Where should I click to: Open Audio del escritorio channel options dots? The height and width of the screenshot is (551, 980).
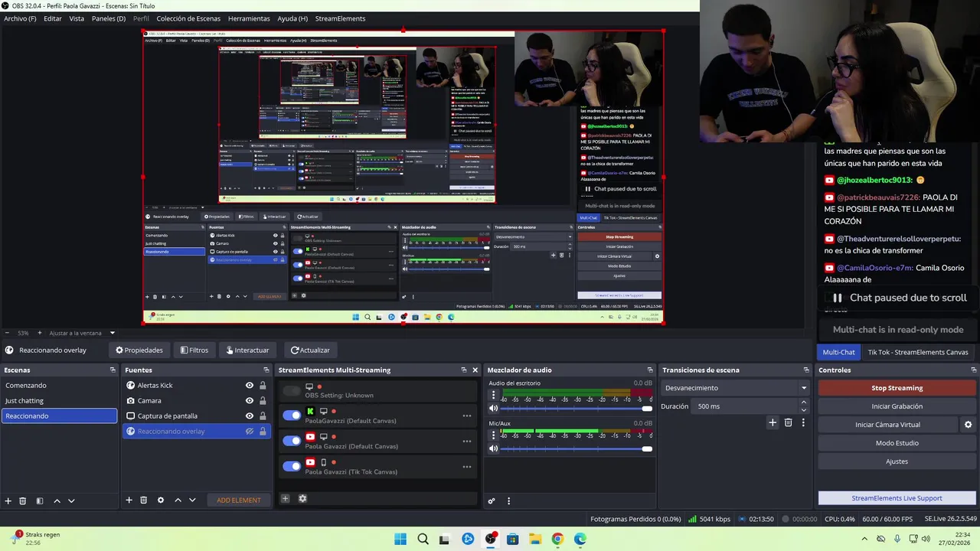pyautogui.click(x=494, y=396)
